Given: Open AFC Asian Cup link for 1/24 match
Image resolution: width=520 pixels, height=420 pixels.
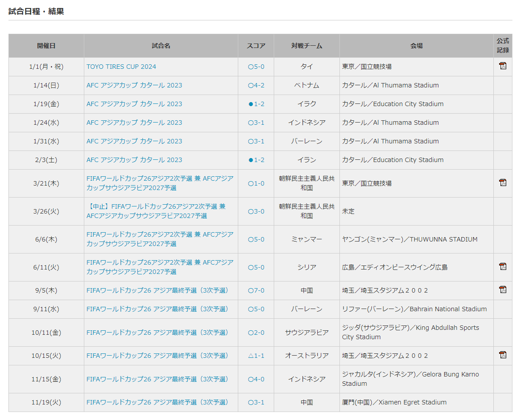Looking at the screenshot, I should pos(134,123).
